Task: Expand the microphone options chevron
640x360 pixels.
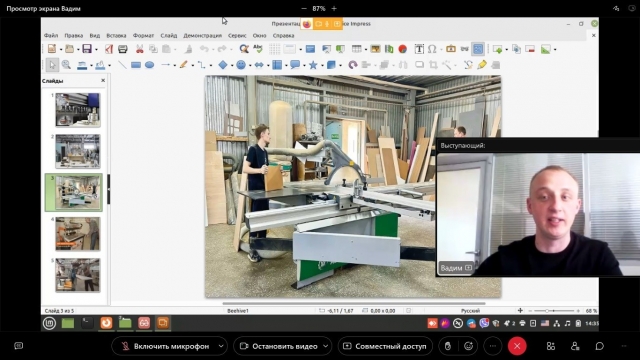Action: click(x=221, y=346)
